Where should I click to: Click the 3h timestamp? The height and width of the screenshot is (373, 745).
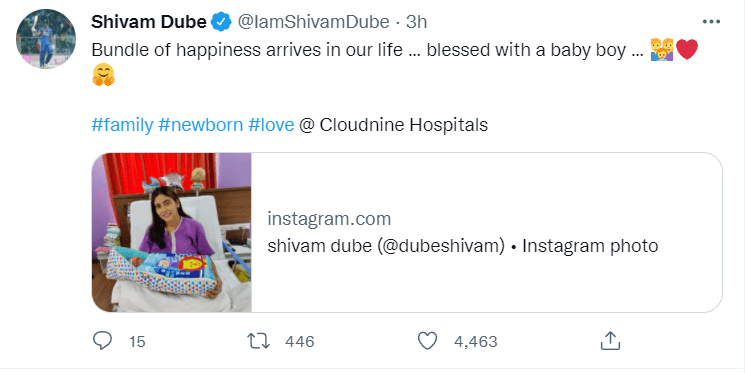(x=416, y=22)
